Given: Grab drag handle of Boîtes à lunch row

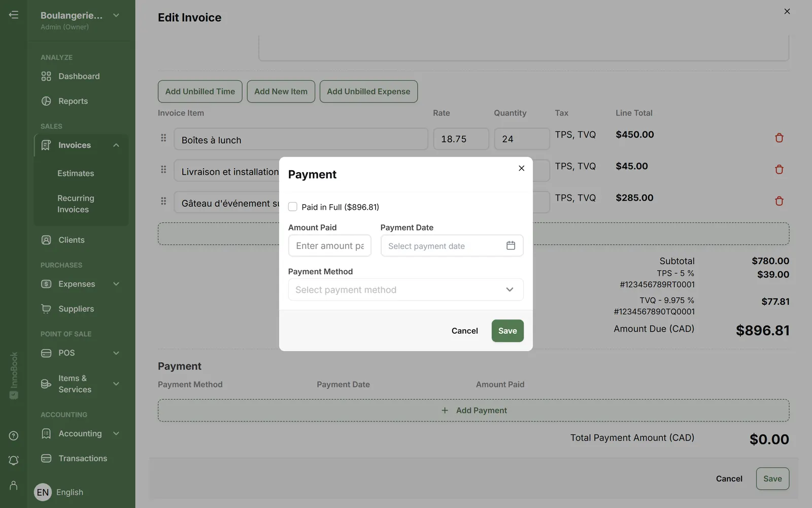Looking at the screenshot, I should [163, 138].
